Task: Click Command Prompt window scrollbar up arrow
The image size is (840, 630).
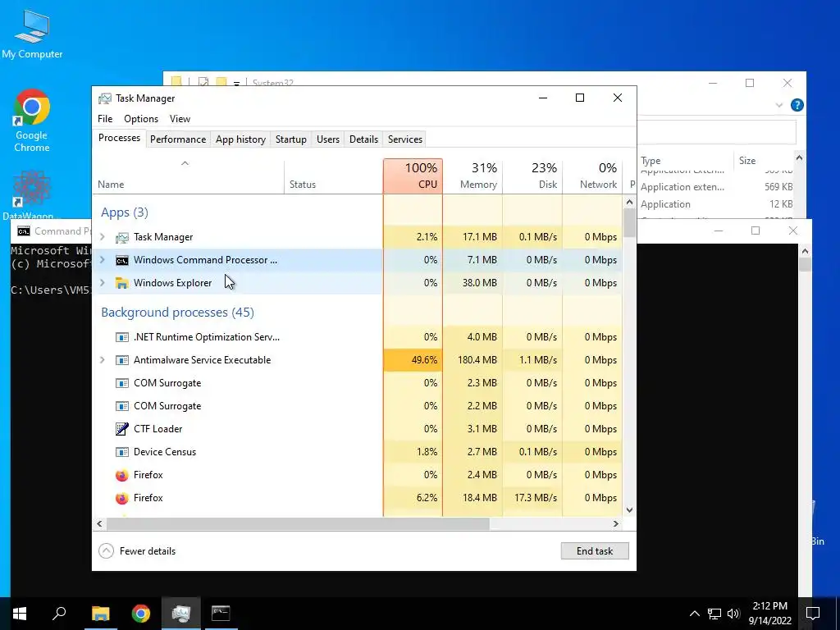Action: pos(805,251)
